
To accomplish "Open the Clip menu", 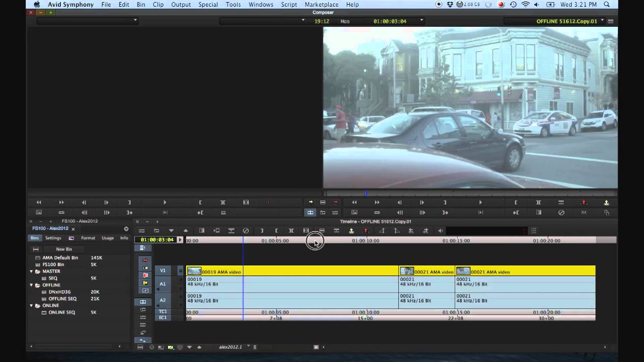I will 158,4.
